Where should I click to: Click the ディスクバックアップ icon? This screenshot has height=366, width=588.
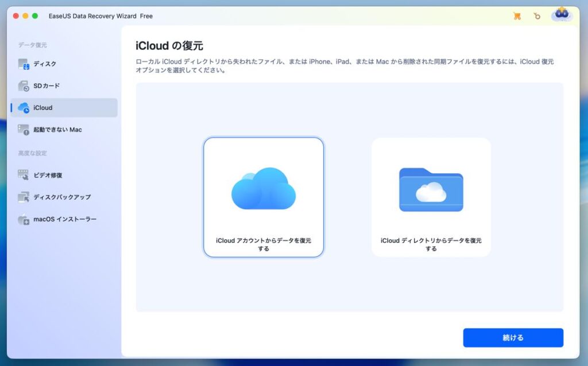coord(24,197)
